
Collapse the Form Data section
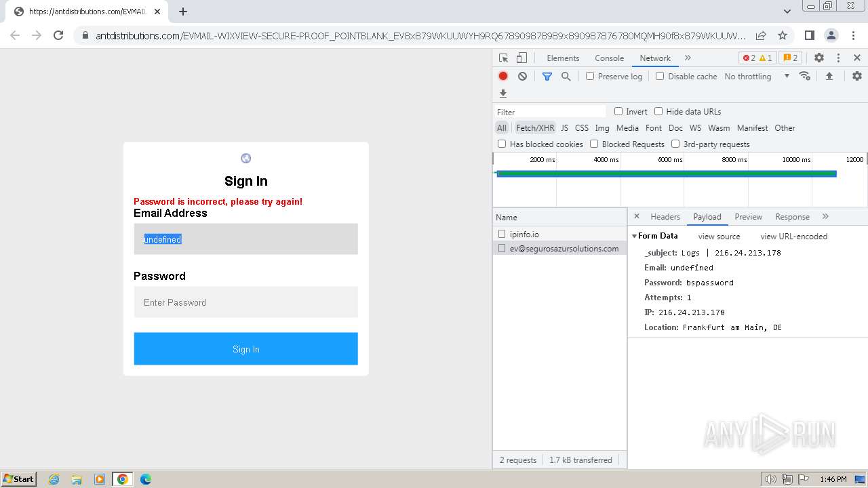coord(635,236)
